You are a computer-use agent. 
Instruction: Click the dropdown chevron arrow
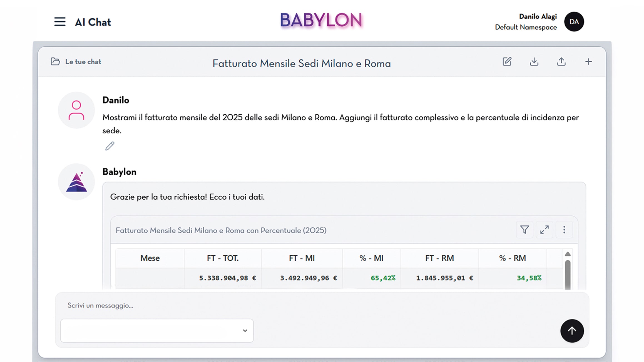(245, 331)
